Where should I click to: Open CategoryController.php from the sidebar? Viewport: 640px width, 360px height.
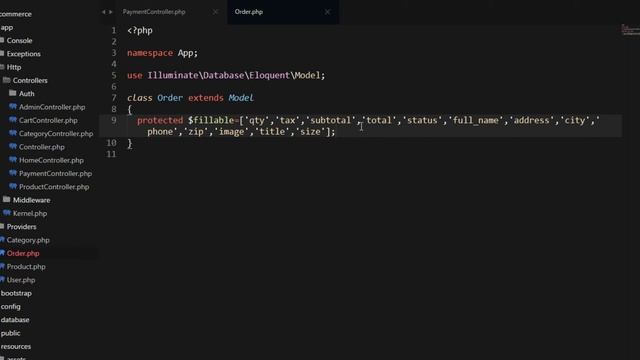pyautogui.click(x=56, y=133)
